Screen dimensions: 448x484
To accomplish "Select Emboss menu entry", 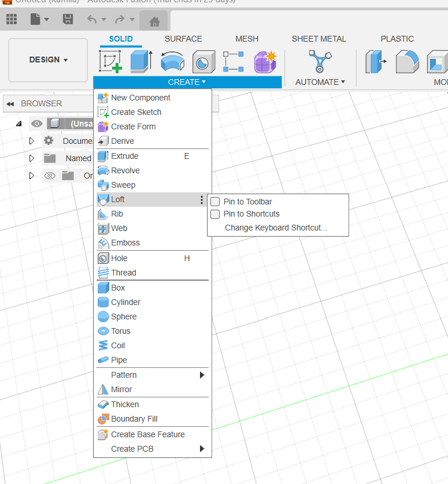I will pos(153,243).
